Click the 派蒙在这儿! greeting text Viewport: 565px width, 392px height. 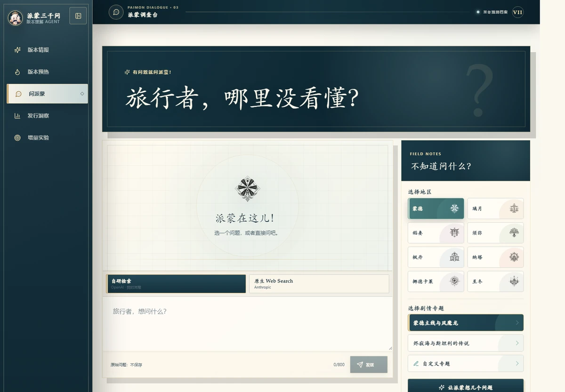[245, 218]
